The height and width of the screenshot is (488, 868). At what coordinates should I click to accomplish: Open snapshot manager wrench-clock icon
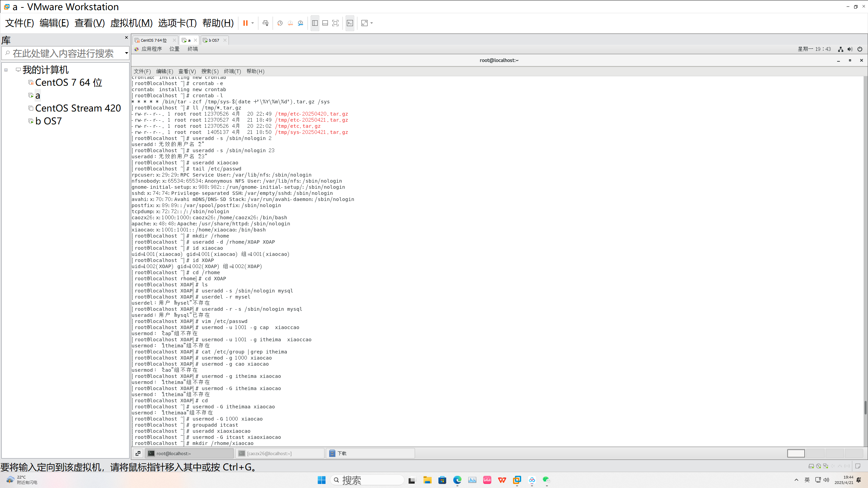coord(300,23)
